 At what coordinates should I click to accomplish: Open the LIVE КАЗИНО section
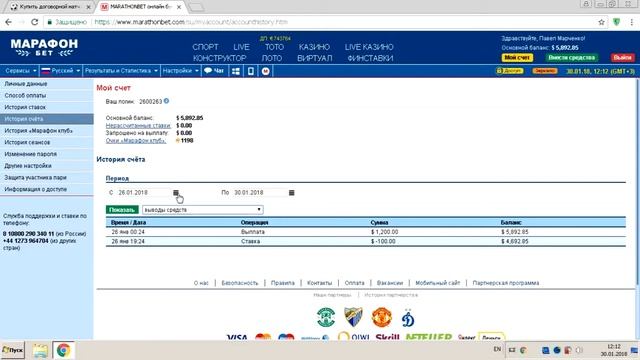click(x=369, y=47)
